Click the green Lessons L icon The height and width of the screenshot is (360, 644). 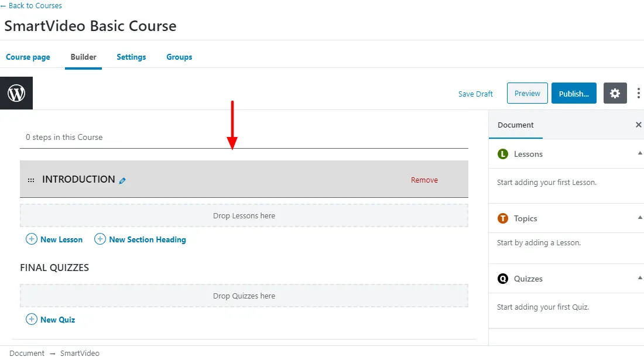[503, 154]
